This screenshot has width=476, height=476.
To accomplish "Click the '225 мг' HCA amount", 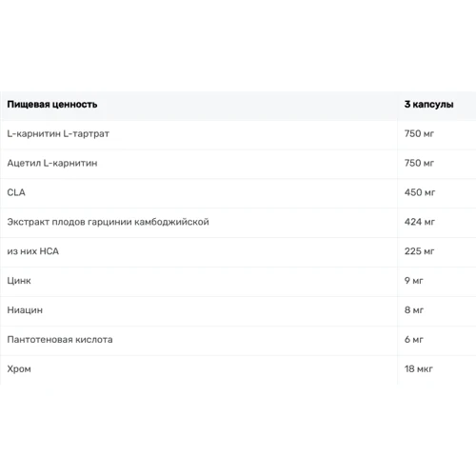I will [x=419, y=251].
